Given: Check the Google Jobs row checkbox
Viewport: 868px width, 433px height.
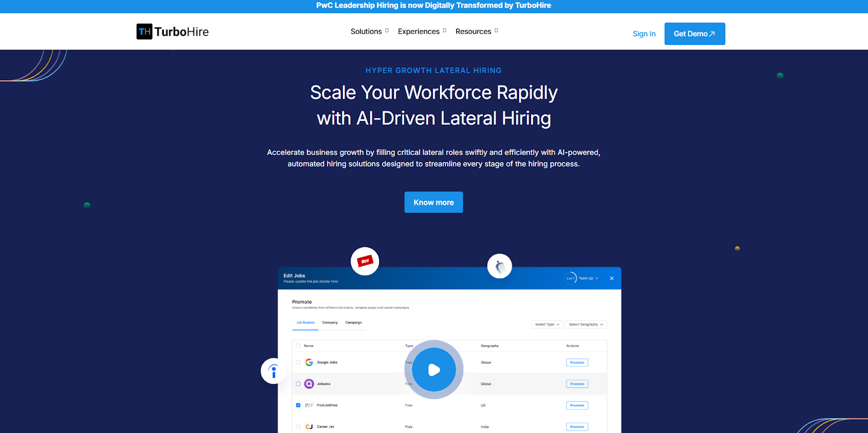Looking at the screenshot, I should pyautogui.click(x=298, y=363).
